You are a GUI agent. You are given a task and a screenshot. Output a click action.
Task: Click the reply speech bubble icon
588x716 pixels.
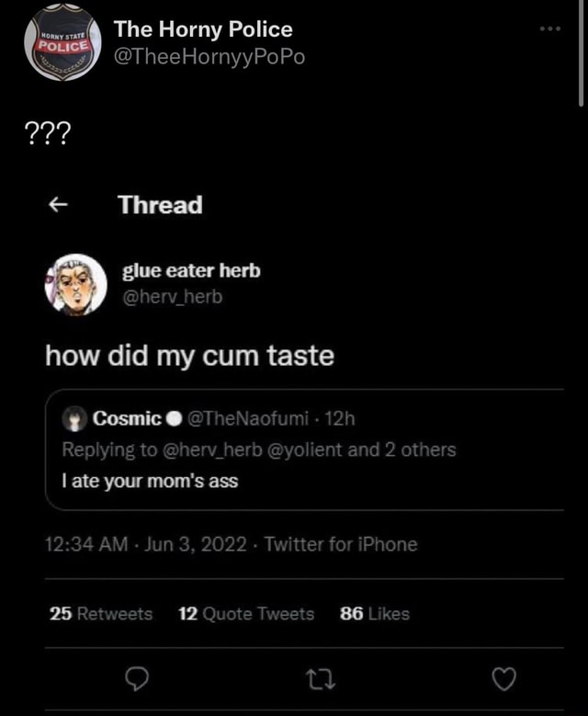click(135, 681)
